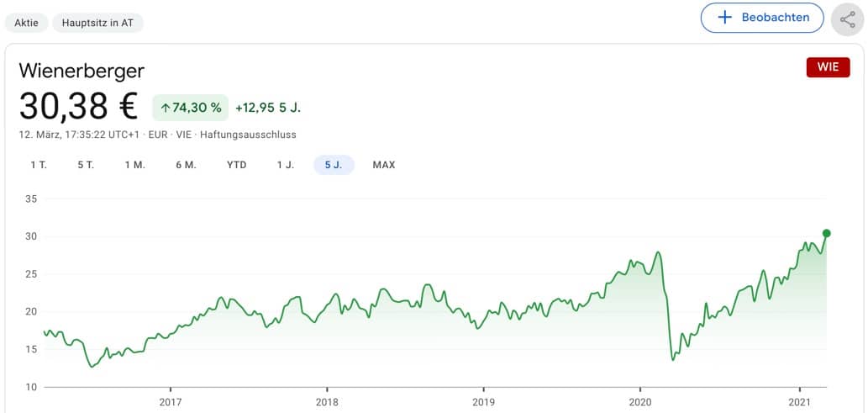Image resolution: width=868 pixels, height=413 pixels.
Task: Click the 30,38 € price value
Action: (x=78, y=107)
